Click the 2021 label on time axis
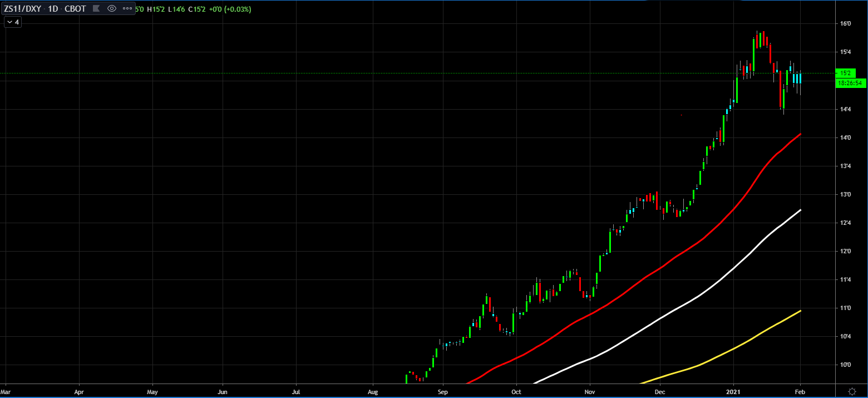The image size is (868, 398). coord(734,391)
